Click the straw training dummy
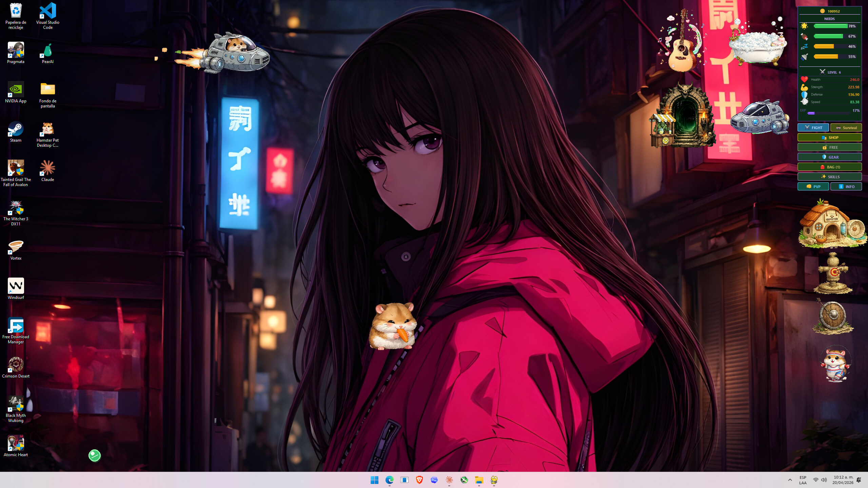 point(833,273)
